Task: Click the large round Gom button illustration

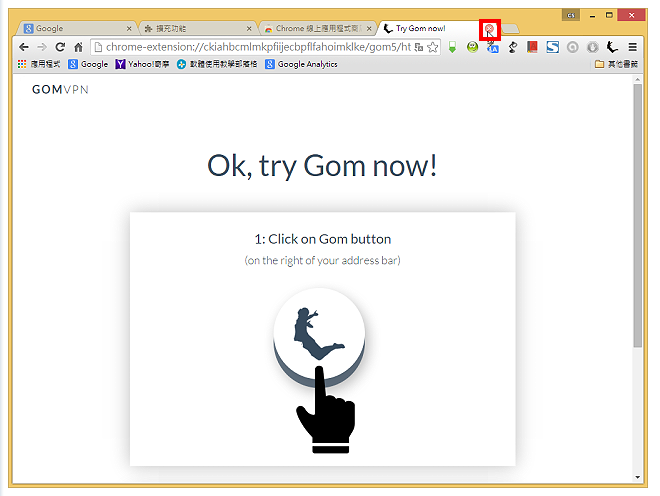Action: click(x=319, y=337)
